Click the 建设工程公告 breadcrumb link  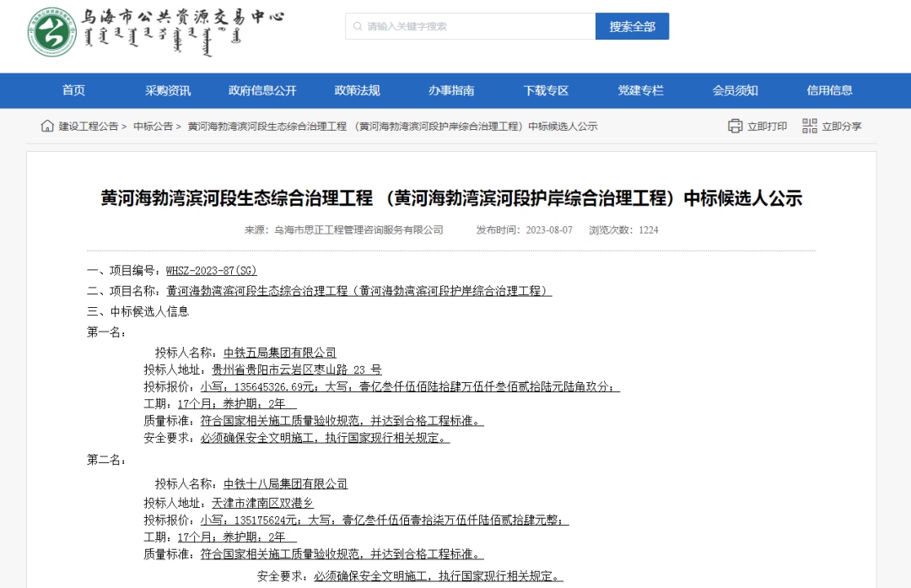pyautogui.click(x=88, y=127)
